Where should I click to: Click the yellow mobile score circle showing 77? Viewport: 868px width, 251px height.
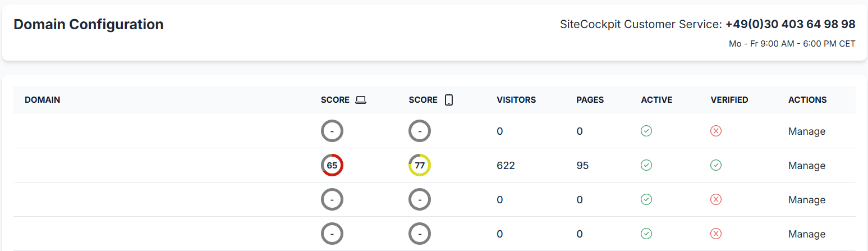420,165
